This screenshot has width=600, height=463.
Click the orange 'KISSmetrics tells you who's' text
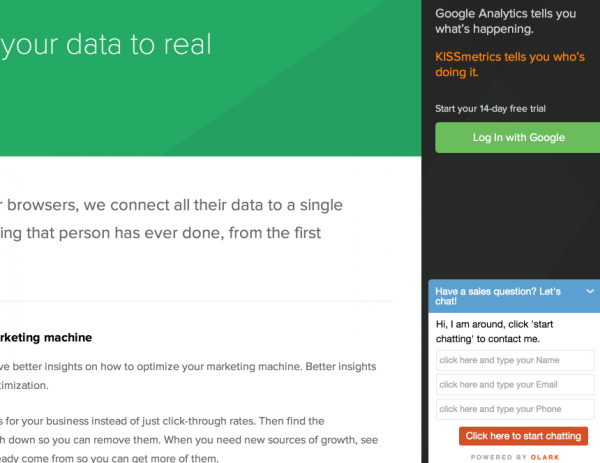pos(510,64)
